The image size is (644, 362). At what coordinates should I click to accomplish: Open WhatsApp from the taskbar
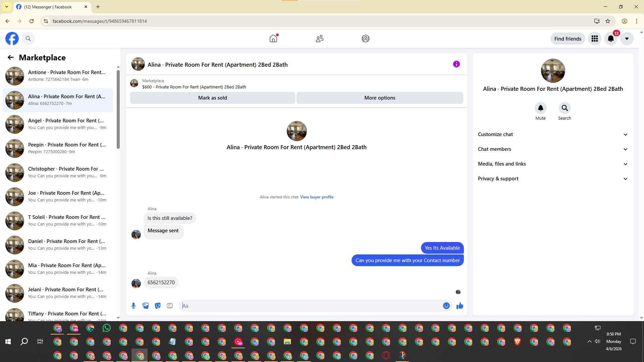click(107, 328)
